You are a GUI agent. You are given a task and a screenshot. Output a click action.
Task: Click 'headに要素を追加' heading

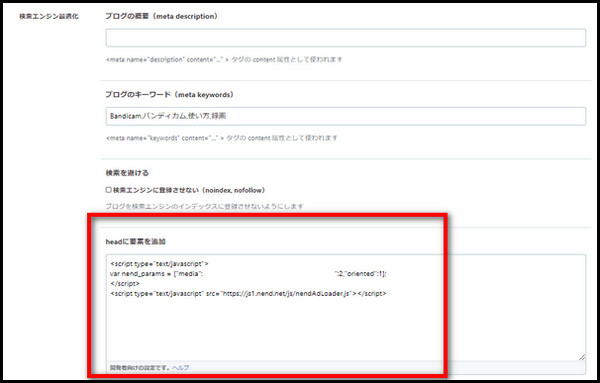(x=135, y=241)
